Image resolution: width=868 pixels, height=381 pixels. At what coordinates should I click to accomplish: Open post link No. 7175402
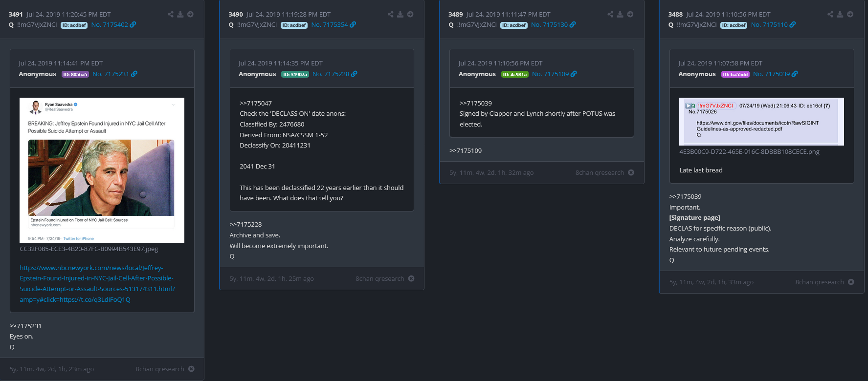pos(110,24)
